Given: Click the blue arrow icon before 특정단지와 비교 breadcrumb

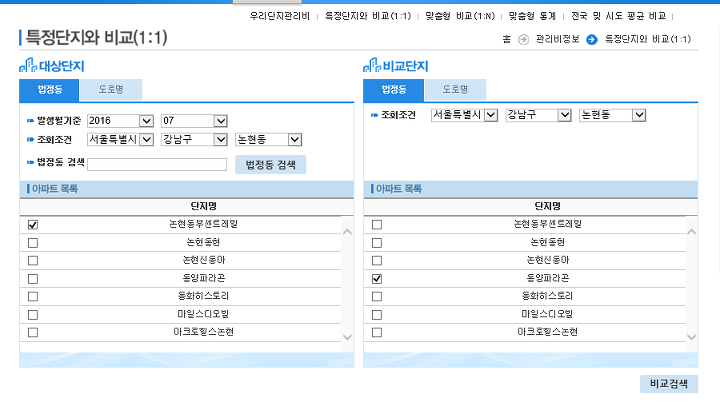Looking at the screenshot, I should pyautogui.click(x=592, y=40).
